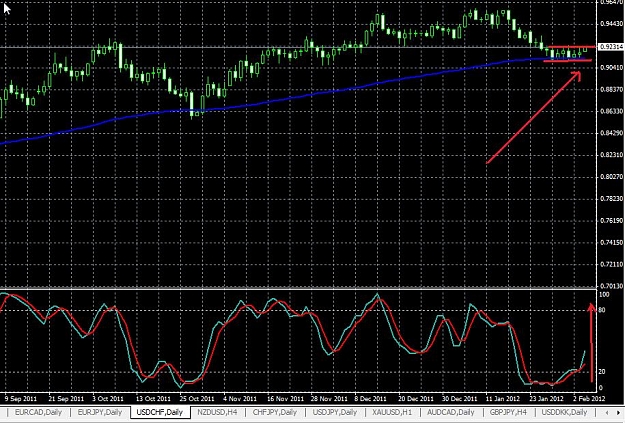625x423 pixels.
Task: Click the 23 Jan 2012 date label
Action: [546, 398]
